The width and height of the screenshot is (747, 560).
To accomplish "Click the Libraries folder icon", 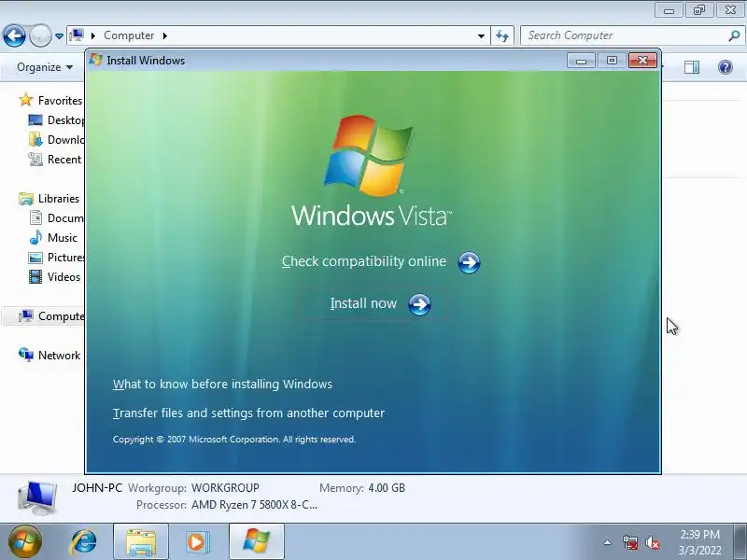I will [26, 199].
